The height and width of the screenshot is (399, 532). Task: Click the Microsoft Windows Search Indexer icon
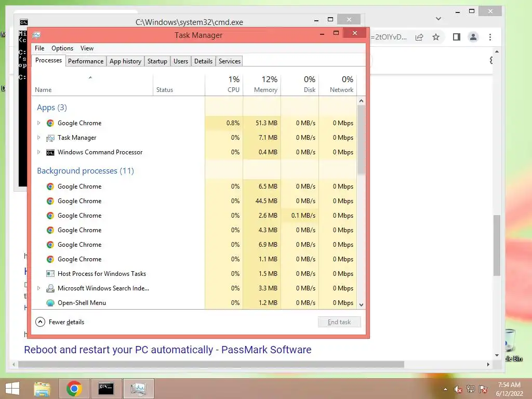click(x=50, y=288)
